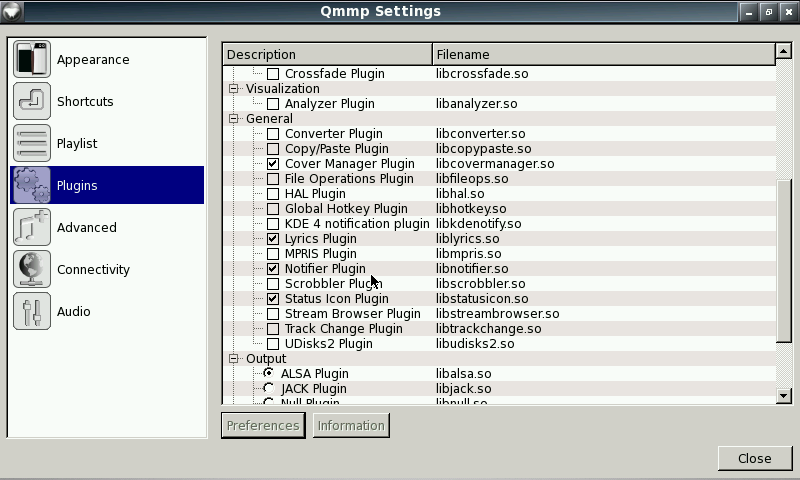The image size is (800, 480).
Task: Sort by the Description column header
Action: click(328, 55)
